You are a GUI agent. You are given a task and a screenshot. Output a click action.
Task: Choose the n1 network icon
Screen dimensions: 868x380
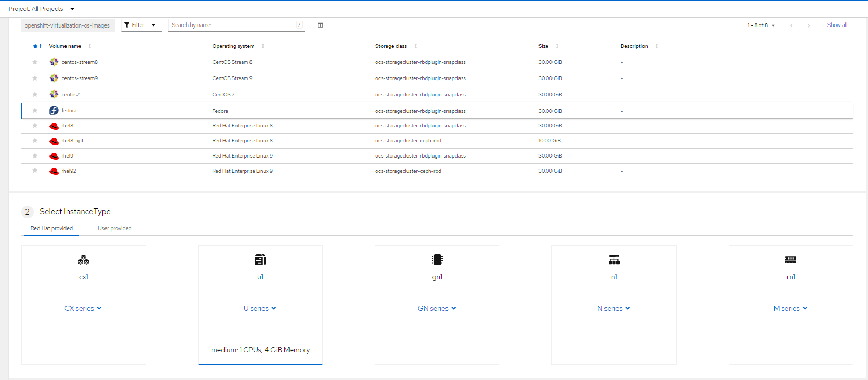pos(614,259)
